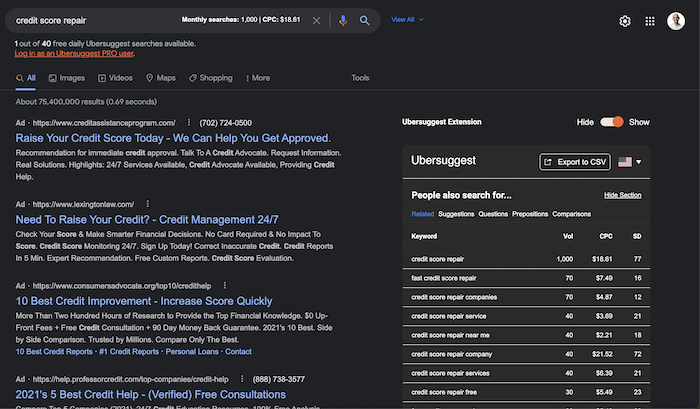
Task: Click the SD column header
Action: click(637, 236)
